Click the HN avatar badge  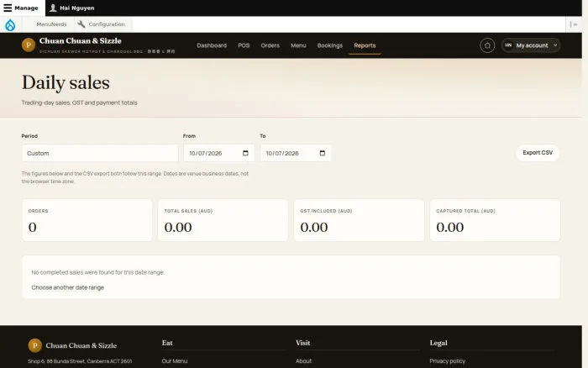point(508,45)
